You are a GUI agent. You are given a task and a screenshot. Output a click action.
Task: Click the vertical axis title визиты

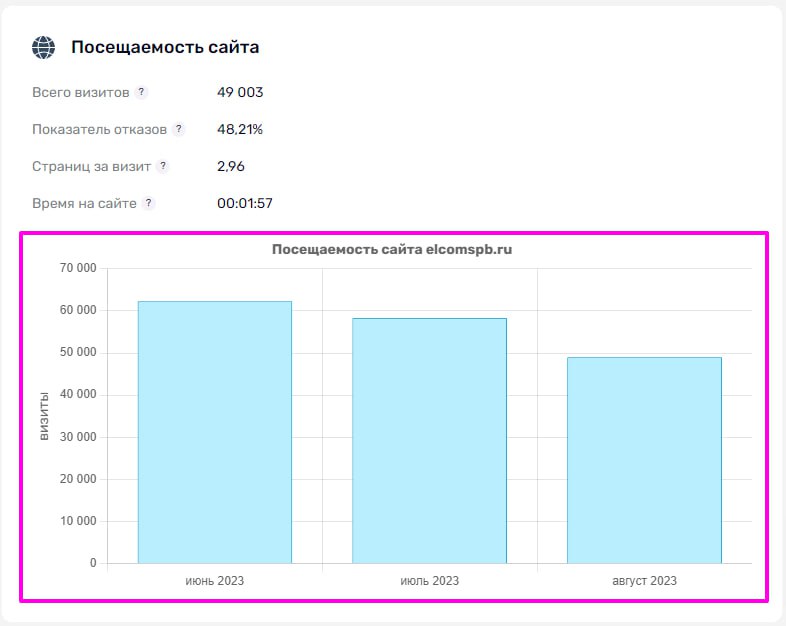click(44, 416)
